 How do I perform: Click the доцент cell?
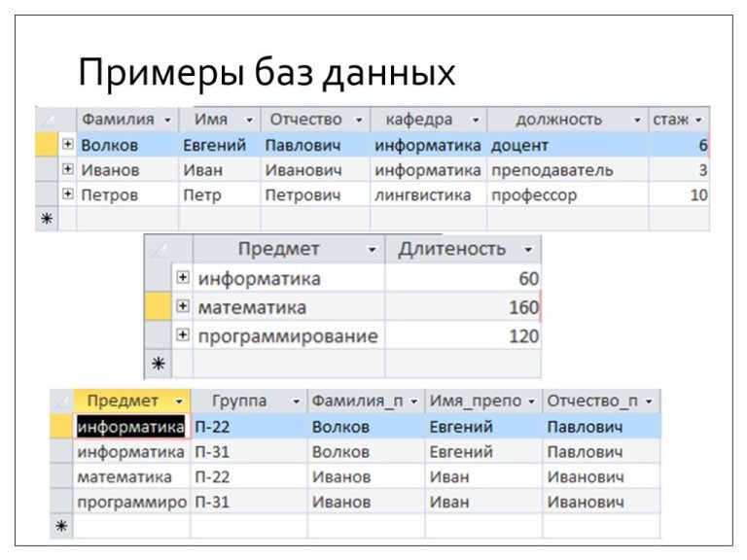[x=567, y=145]
